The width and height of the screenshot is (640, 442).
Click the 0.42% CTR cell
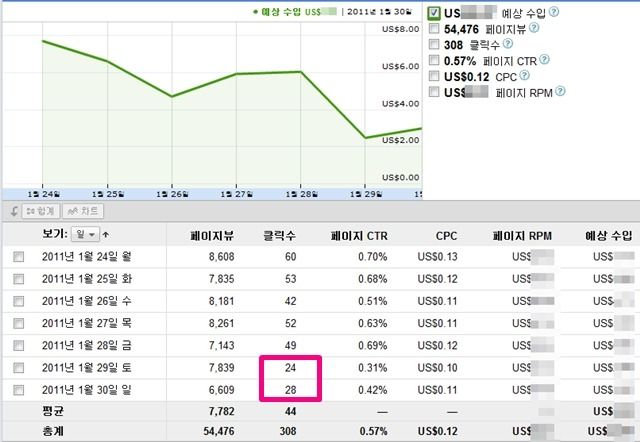tap(373, 390)
